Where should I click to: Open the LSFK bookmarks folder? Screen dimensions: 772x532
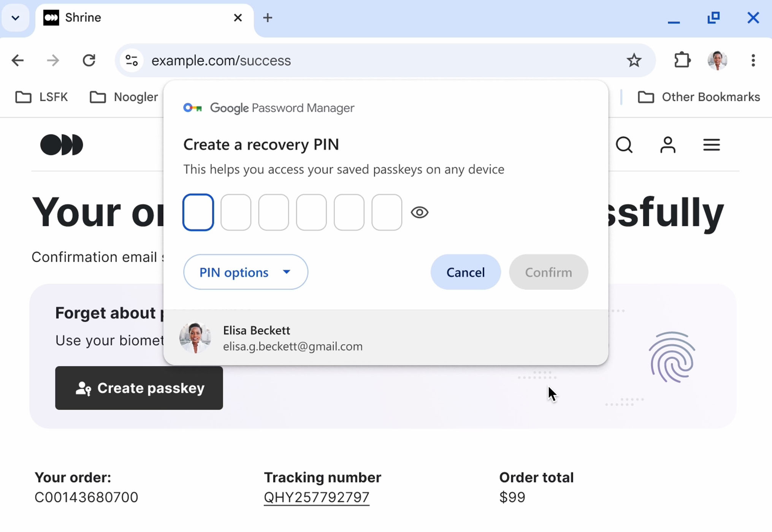tap(42, 97)
